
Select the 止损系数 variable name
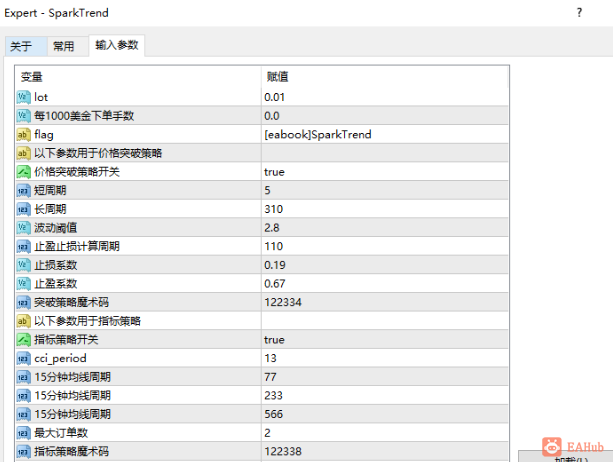click(x=56, y=265)
